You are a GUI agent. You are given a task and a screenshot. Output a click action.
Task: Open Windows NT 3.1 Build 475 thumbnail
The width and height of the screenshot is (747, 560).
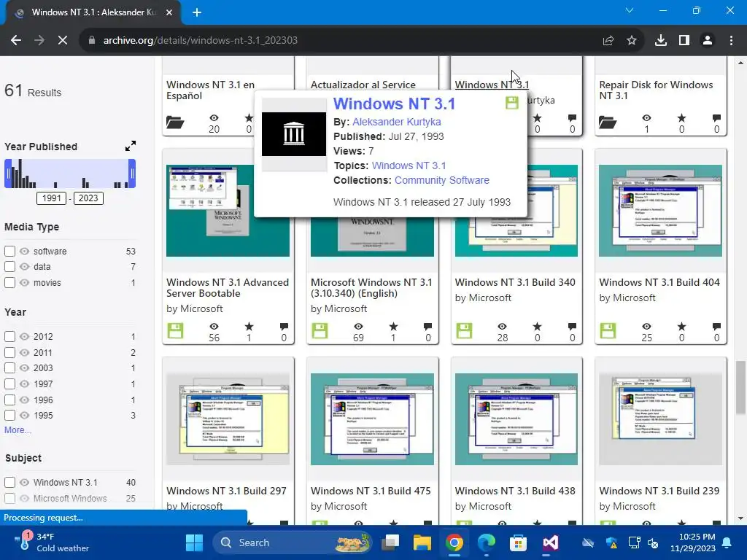(372, 419)
